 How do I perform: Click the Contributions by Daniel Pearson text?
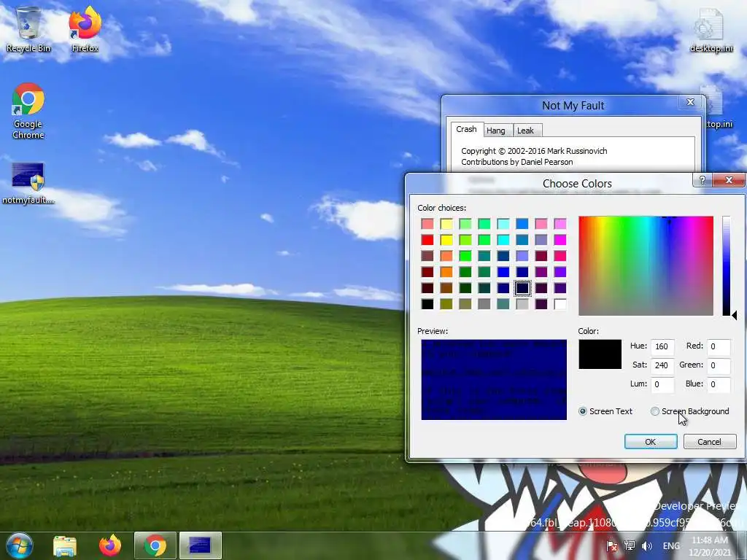(517, 162)
